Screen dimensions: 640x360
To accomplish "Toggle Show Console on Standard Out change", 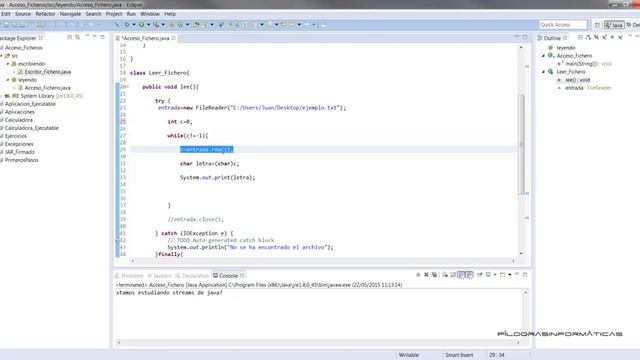I will coord(462,275).
